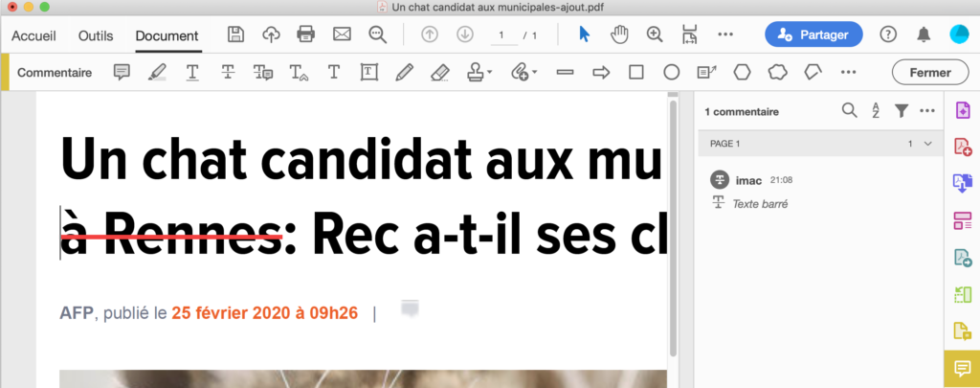
Task: Select the underline text tool
Action: click(191, 73)
